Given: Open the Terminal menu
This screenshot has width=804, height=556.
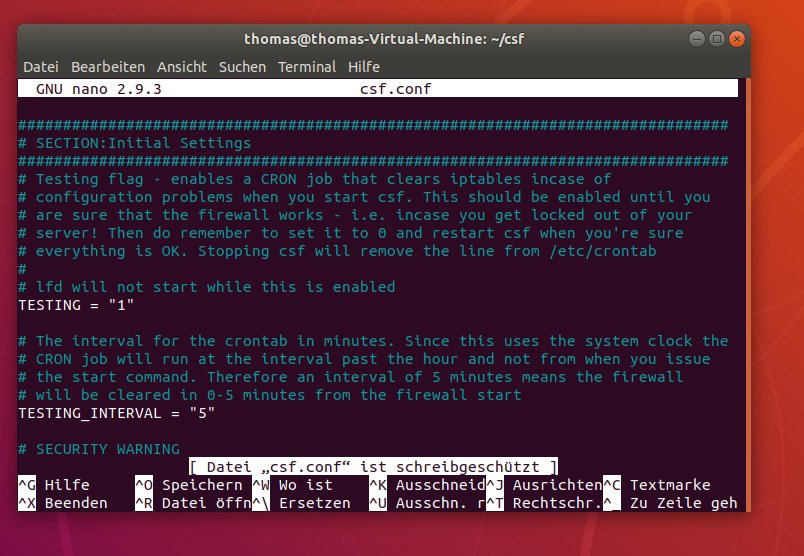Looking at the screenshot, I should tap(307, 67).
